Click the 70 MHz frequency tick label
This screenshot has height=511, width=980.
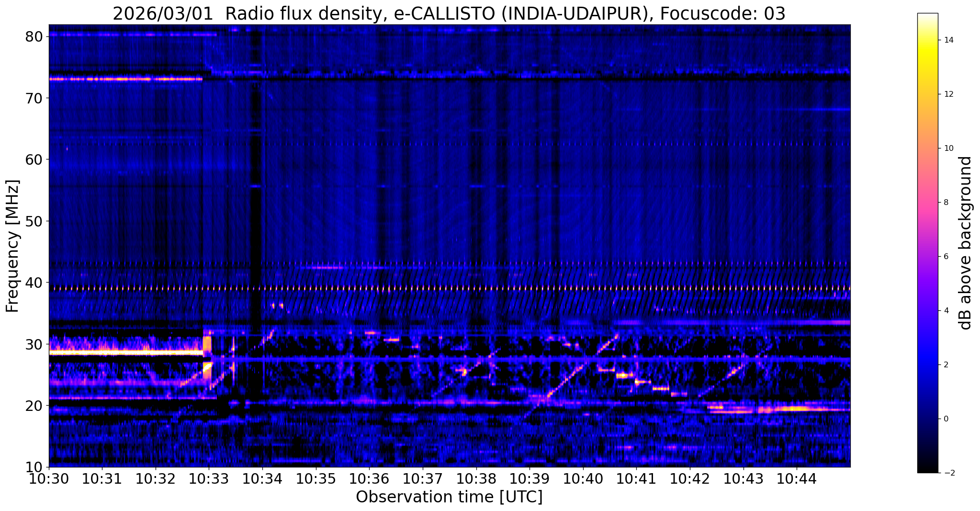[x=33, y=98]
